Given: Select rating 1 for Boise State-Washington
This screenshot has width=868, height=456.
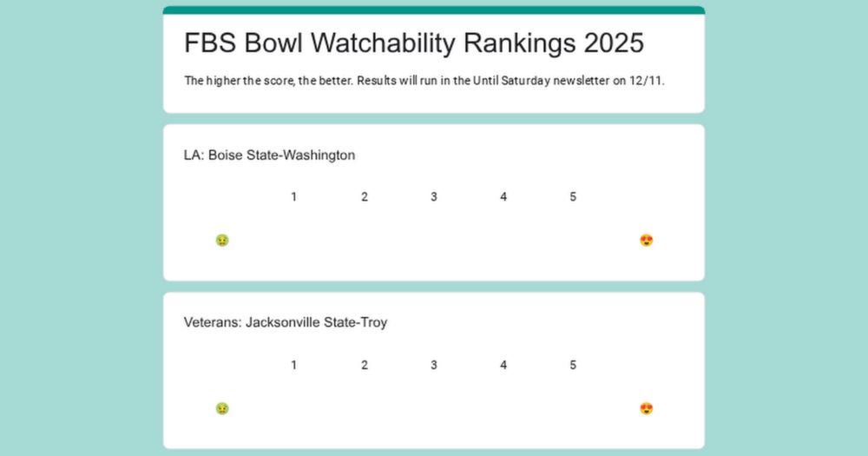Looking at the screenshot, I should [294, 196].
